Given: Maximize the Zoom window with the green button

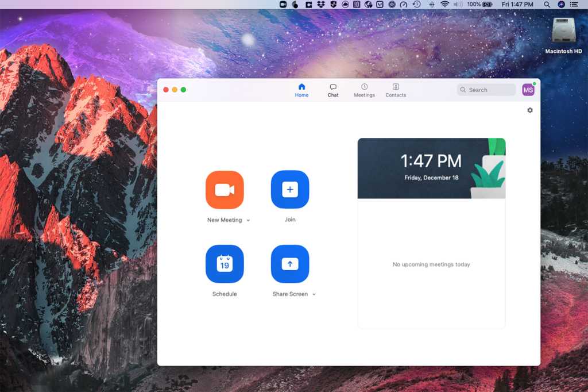Looking at the screenshot, I should pyautogui.click(x=183, y=90).
